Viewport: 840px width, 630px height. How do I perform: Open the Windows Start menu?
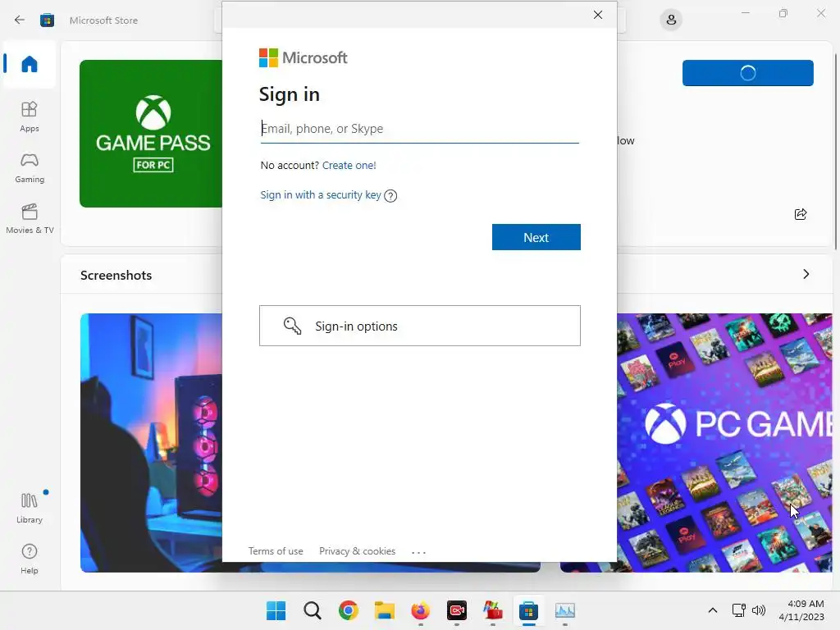click(x=276, y=610)
